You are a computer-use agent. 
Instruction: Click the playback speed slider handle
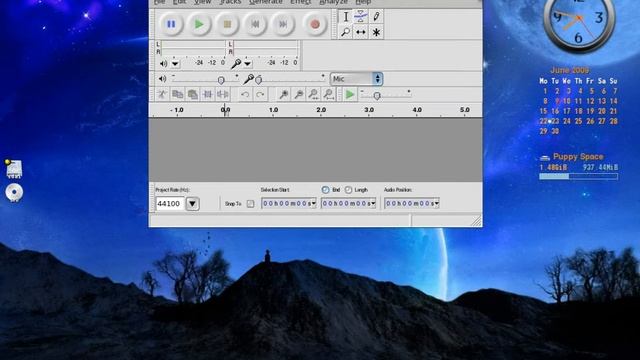point(377,96)
